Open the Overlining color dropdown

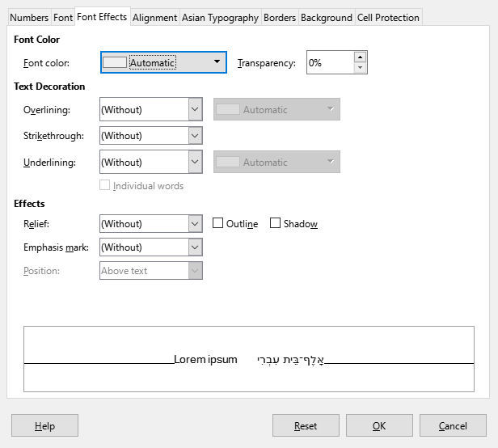point(276,109)
